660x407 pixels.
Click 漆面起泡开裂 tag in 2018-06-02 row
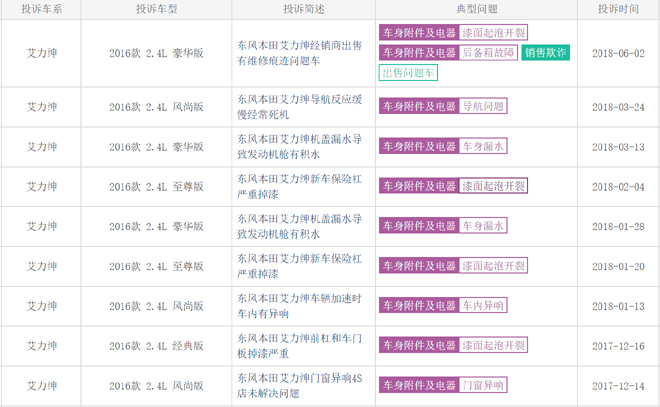tap(493, 32)
